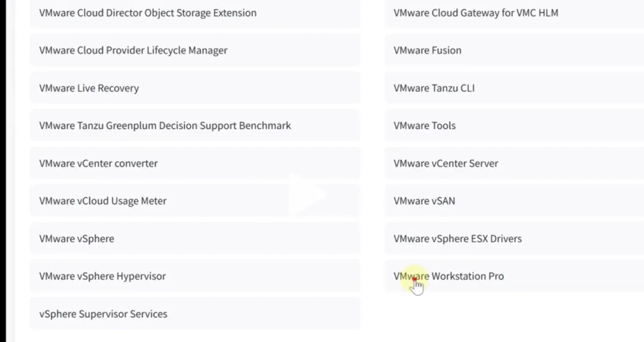Open VMware Workstation Pro downloads
644x342 pixels.
click(x=448, y=276)
